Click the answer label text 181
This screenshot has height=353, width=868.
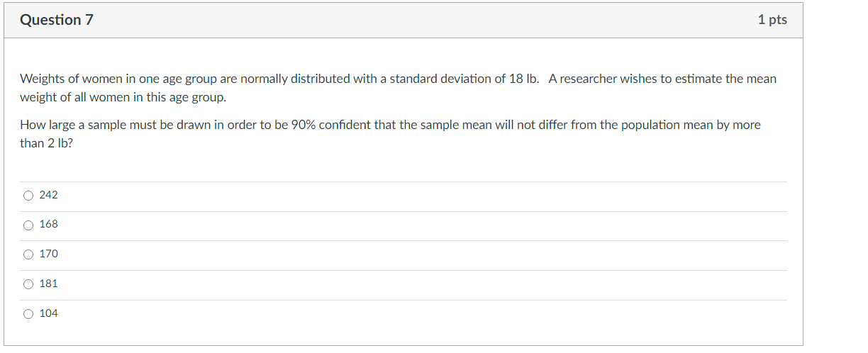coord(49,284)
